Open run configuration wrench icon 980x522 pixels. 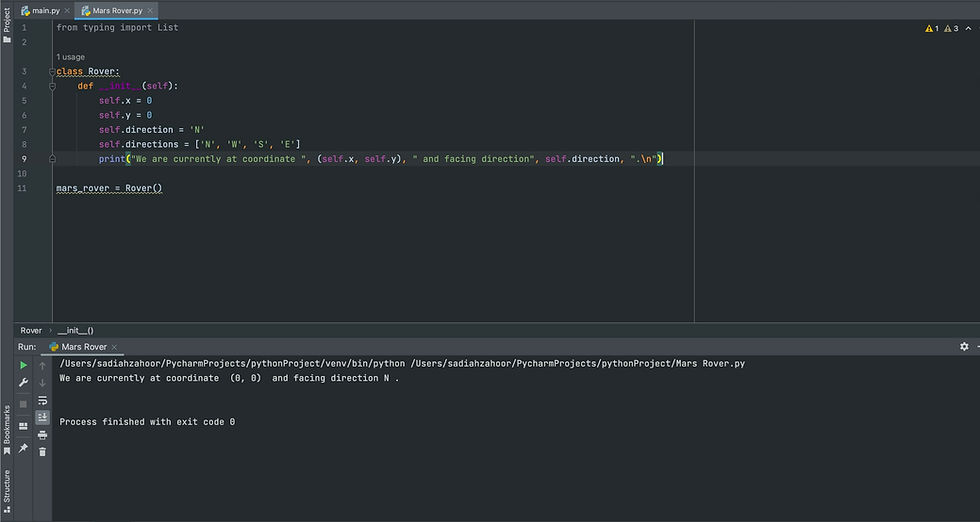[23, 383]
